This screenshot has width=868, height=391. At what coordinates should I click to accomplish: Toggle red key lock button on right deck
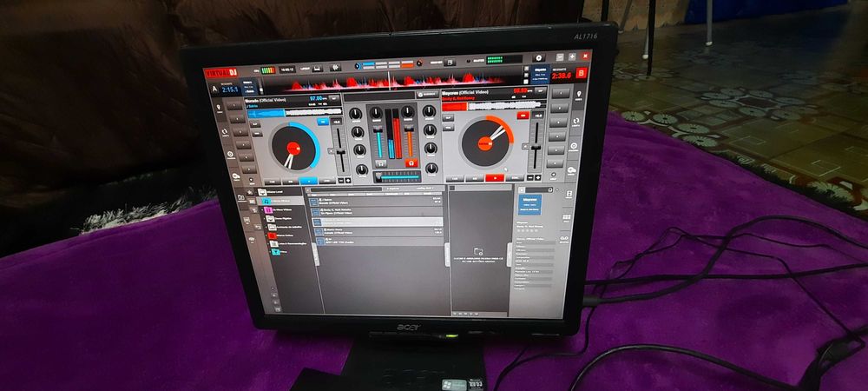coord(522,116)
